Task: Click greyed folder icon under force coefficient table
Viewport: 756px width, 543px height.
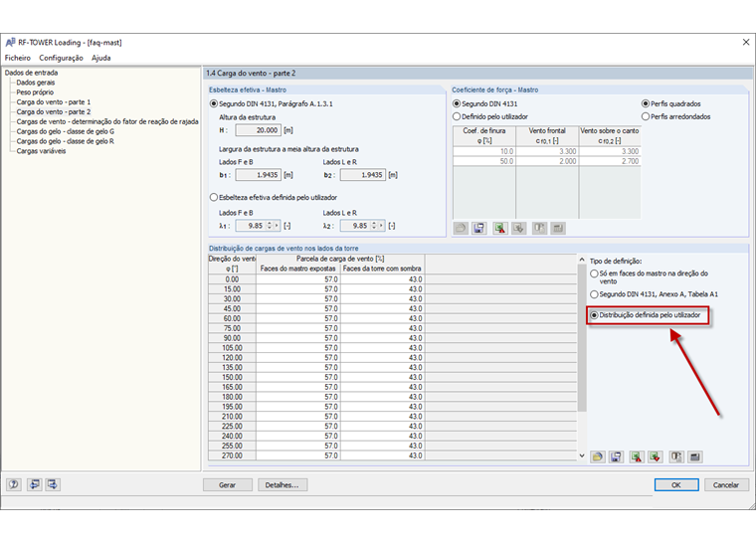Action: 461,228
